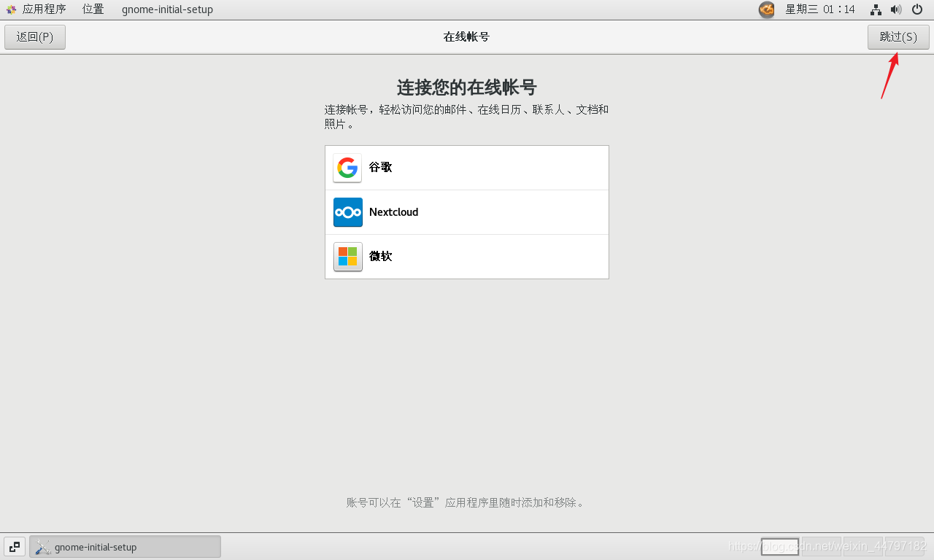Open the gnome-initial-setup app menu in top bar

[167, 9]
